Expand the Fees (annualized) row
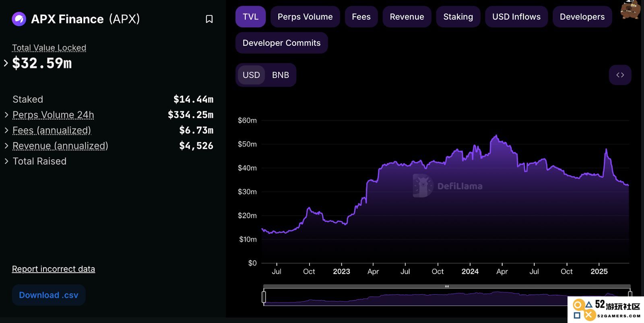 (x=6, y=130)
